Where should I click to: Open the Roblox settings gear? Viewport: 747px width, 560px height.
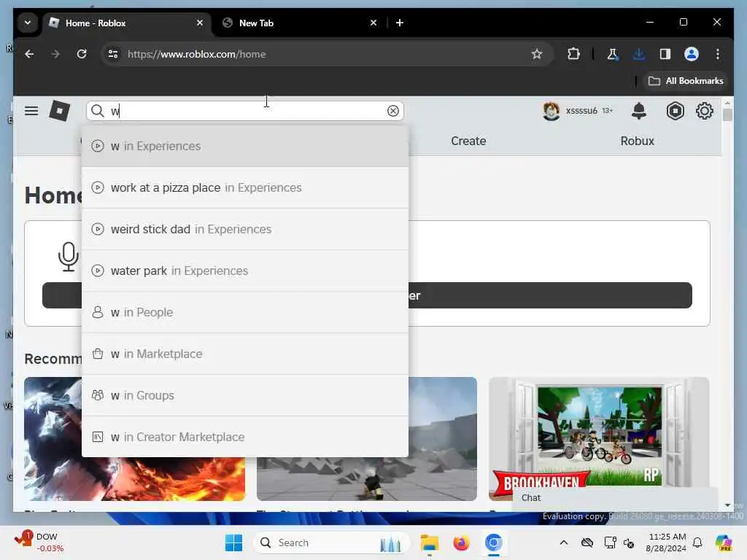click(705, 111)
